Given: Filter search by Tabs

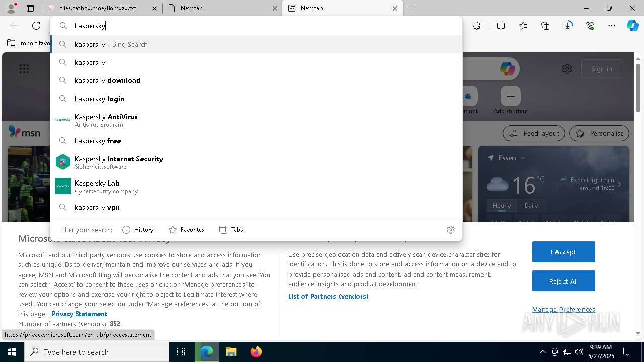Looking at the screenshot, I should 231,230.
